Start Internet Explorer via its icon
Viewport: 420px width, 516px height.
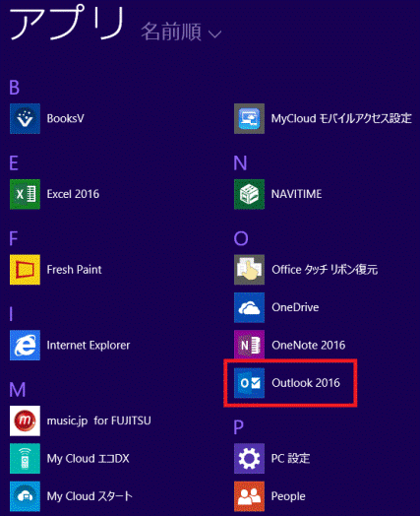tap(25, 346)
